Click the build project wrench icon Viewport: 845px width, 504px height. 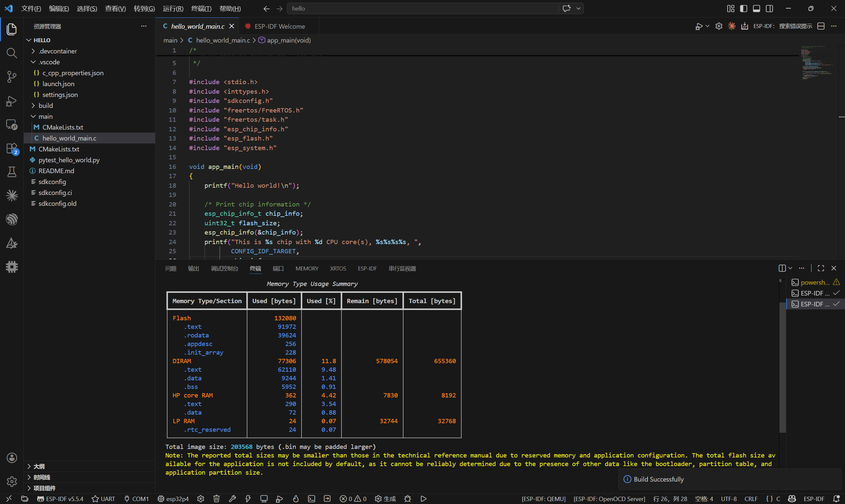point(232,499)
